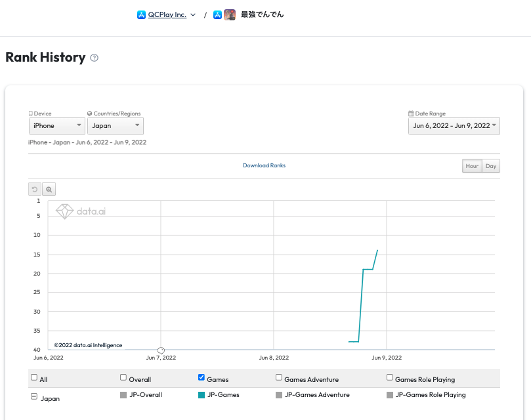Enable the Overall checkbox
531x420 pixels.
(x=123, y=378)
